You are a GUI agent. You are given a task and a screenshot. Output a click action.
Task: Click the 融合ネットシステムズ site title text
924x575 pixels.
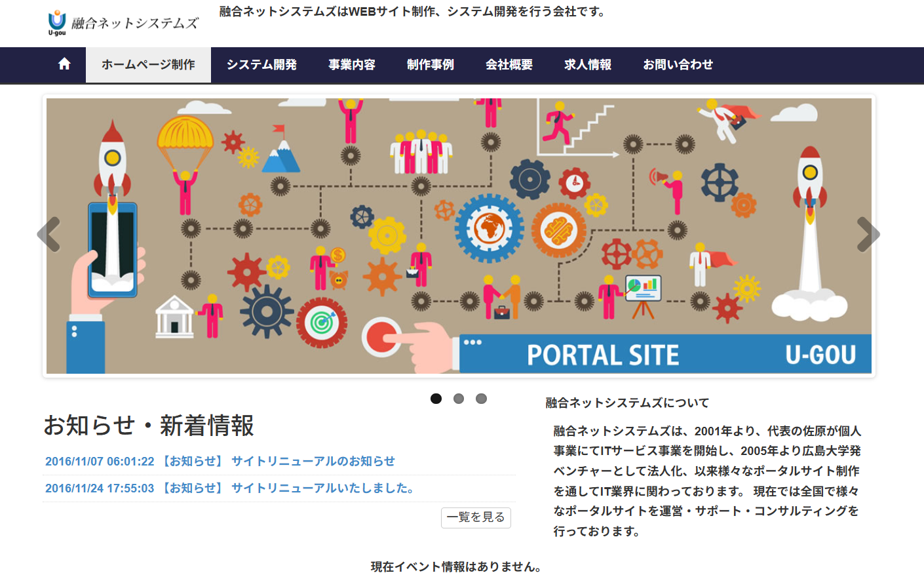click(x=135, y=24)
